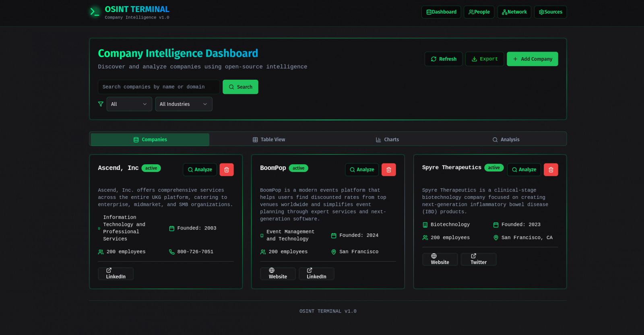The image size is (644, 335).
Task: Analyze the Spyre Therapeutics company
Action: pyautogui.click(x=524, y=170)
